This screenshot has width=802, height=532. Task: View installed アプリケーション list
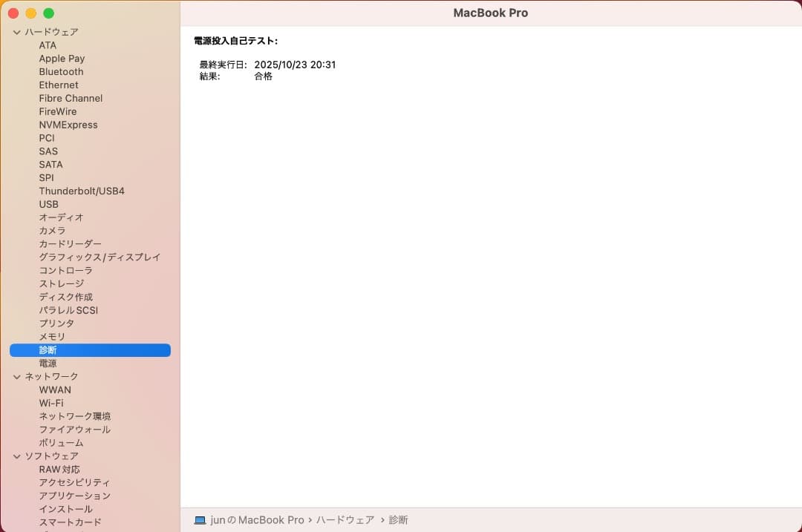click(x=75, y=496)
